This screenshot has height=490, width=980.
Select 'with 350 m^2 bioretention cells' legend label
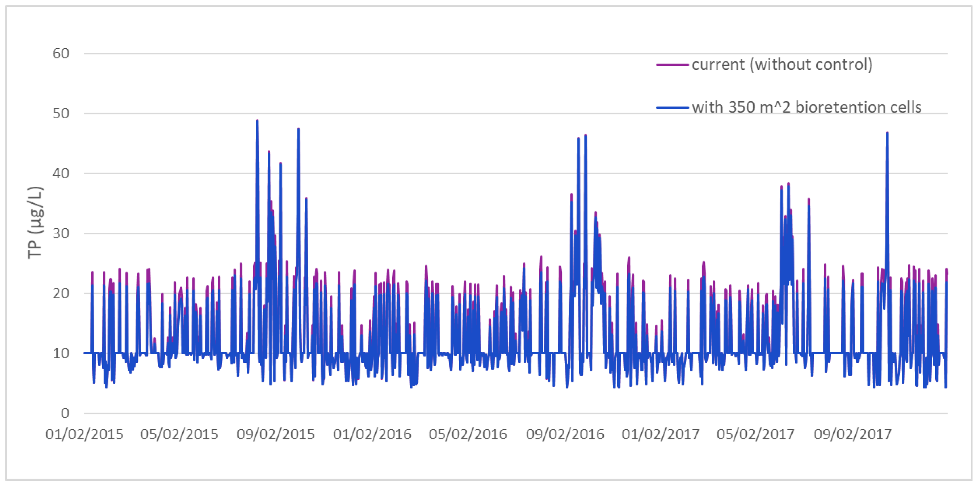[806, 107]
